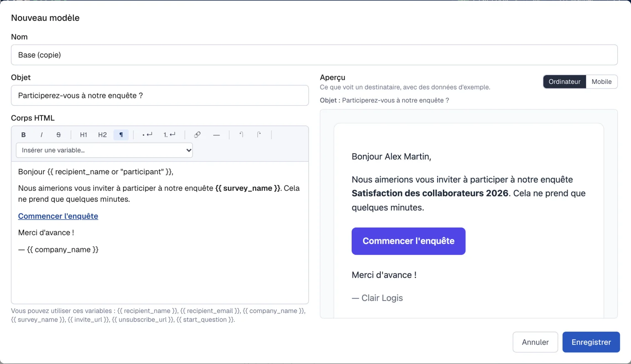Screen dimensions: 631x364
Task: Switch preview to Ordinateur
Action: click(565, 82)
